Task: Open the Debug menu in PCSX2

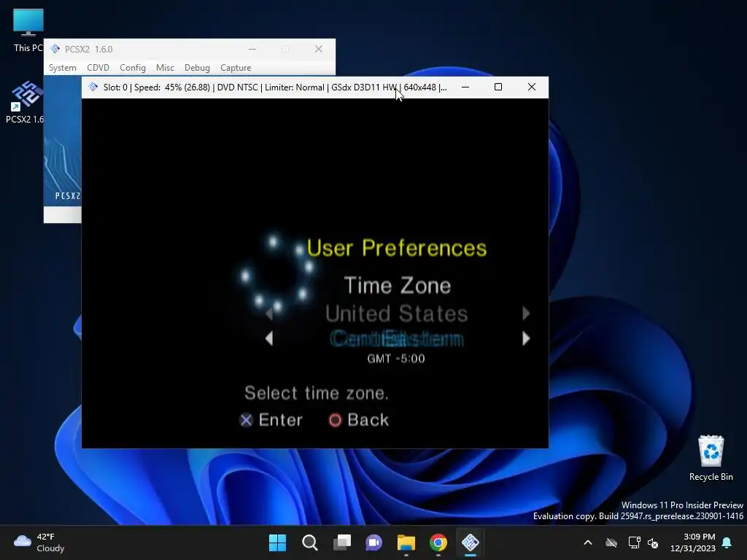Action: (x=197, y=68)
